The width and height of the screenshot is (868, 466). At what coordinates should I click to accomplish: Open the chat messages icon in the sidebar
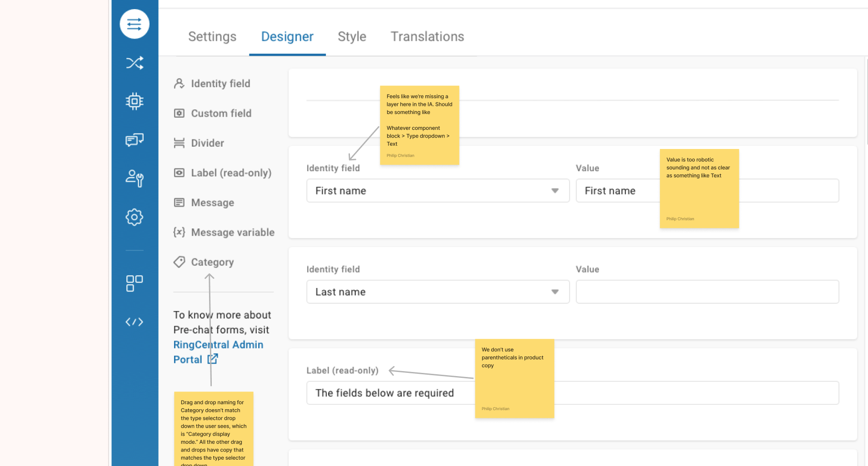(135, 140)
